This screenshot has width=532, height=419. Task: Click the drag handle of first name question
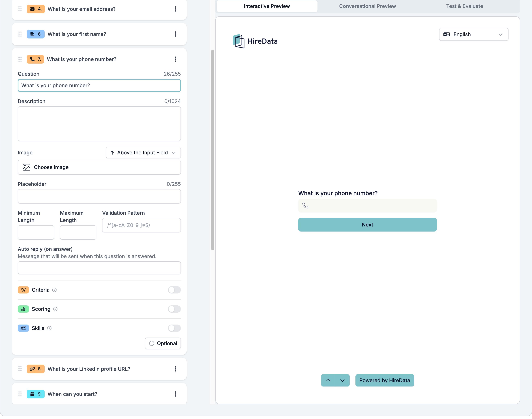point(20,34)
